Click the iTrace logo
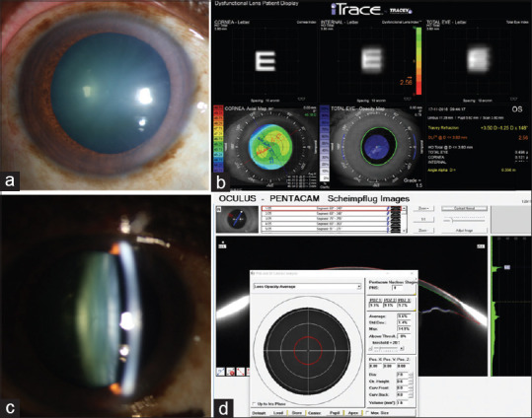 [x=355, y=10]
